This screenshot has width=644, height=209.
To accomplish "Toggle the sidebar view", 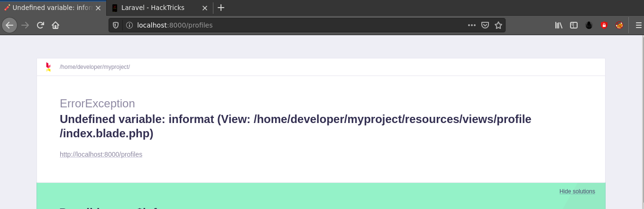I will tap(574, 25).
